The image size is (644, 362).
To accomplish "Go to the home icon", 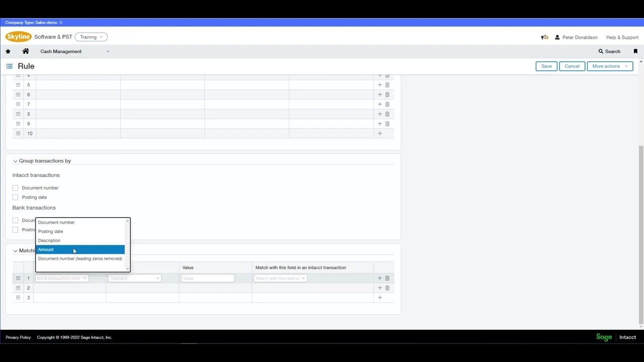I will point(26,51).
